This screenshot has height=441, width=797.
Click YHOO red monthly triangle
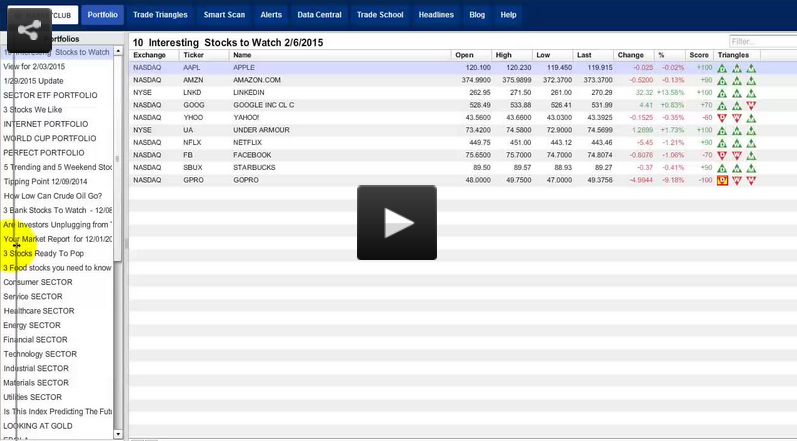pos(722,118)
